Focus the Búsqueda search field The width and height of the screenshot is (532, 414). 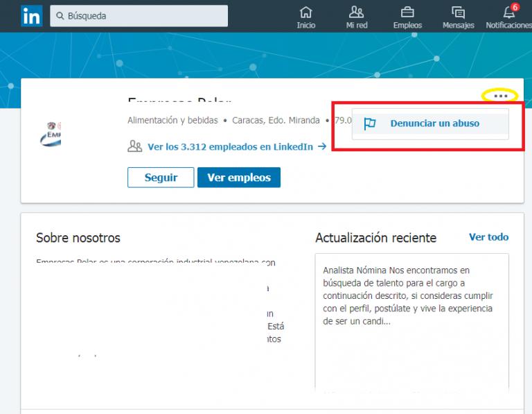(x=145, y=16)
